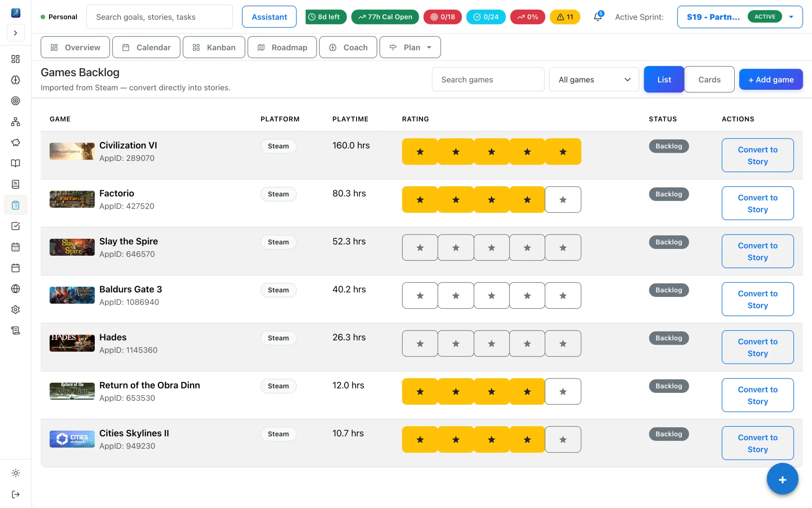Convert Slay the Spire to a story
The image size is (812, 508).
[x=757, y=251]
